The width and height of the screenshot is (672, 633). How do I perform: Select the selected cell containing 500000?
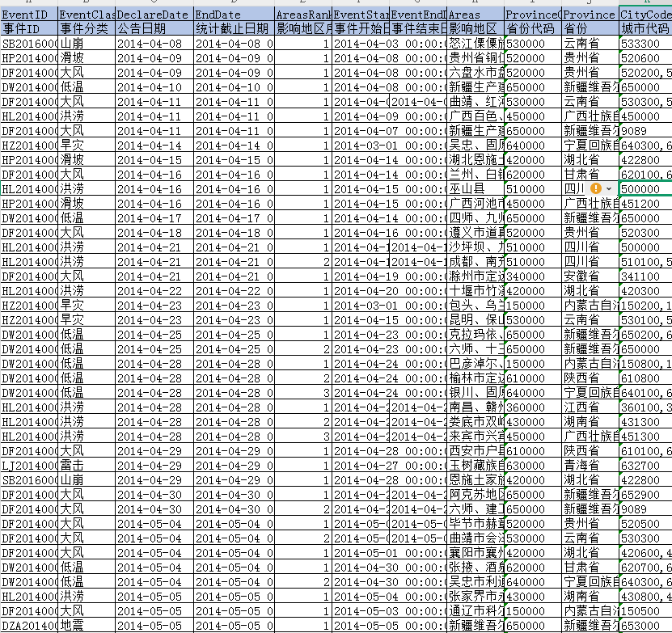click(645, 188)
